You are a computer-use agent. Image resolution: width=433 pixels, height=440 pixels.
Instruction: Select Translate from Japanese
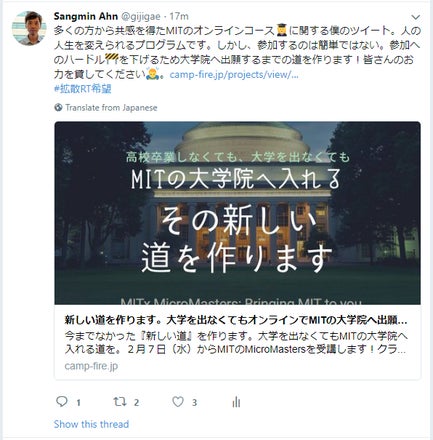pyautogui.click(x=111, y=108)
